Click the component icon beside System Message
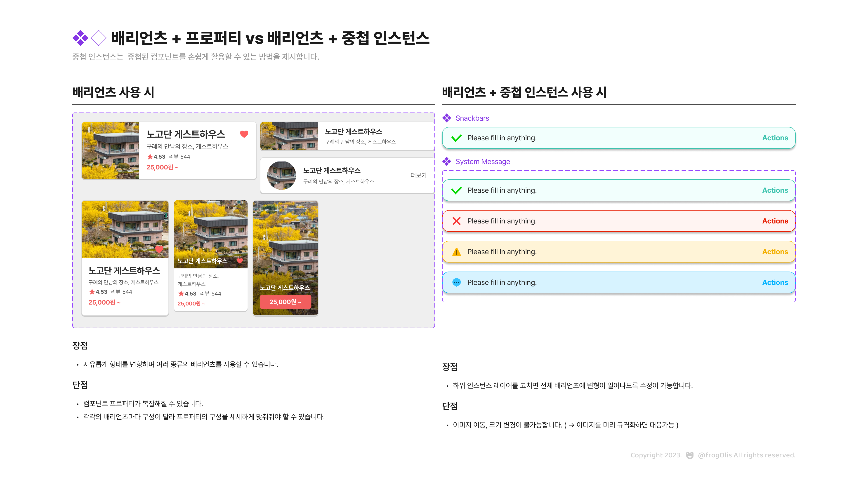 [x=447, y=161]
